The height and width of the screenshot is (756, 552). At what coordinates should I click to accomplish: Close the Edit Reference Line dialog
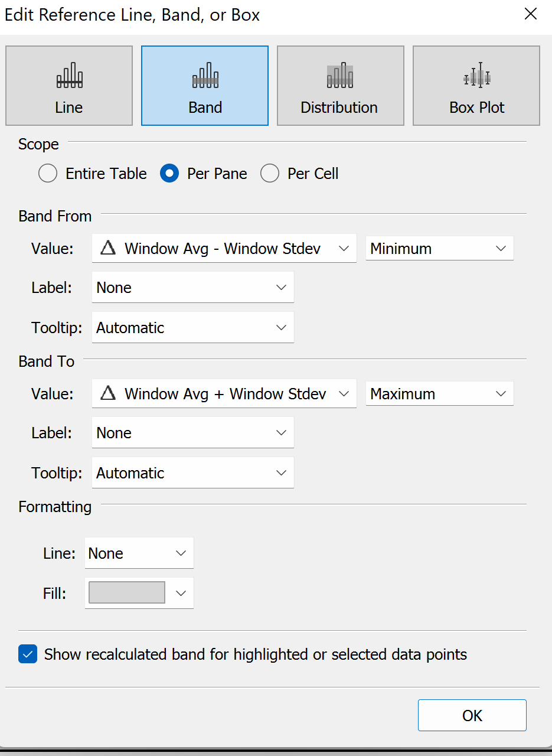531,15
